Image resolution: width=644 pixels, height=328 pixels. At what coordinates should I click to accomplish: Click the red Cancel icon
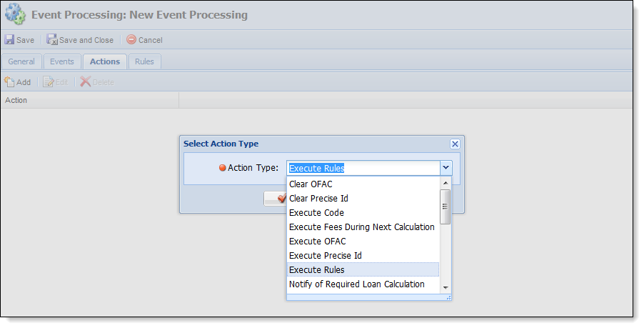point(131,40)
